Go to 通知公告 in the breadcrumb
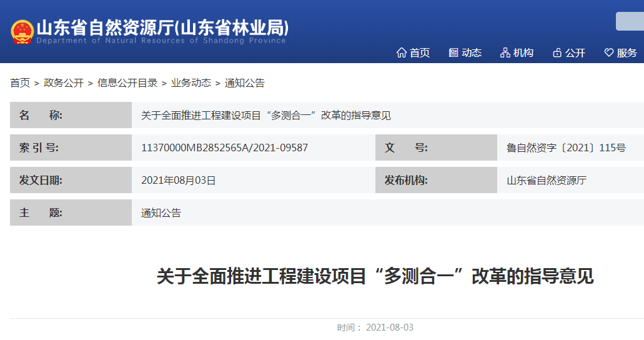Screen dimensions: 644x340 245,83
